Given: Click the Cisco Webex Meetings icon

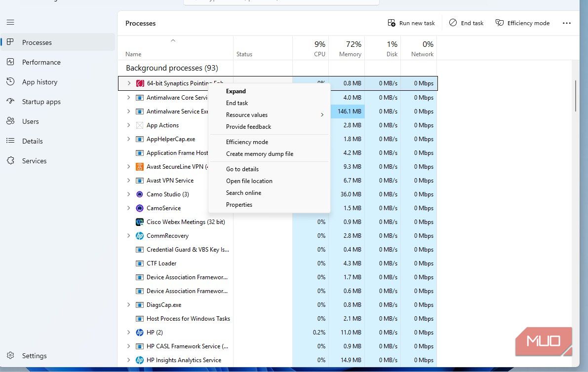Looking at the screenshot, I should (x=140, y=222).
